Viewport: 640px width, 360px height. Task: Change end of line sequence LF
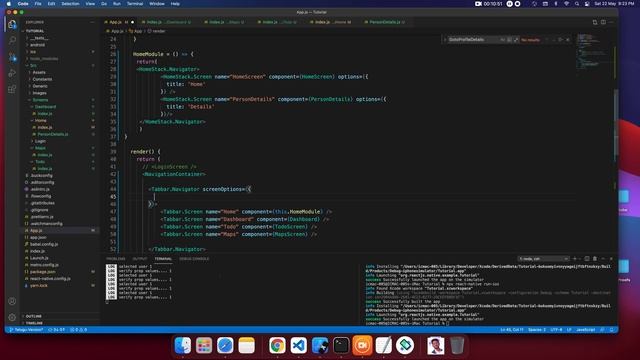569,330
